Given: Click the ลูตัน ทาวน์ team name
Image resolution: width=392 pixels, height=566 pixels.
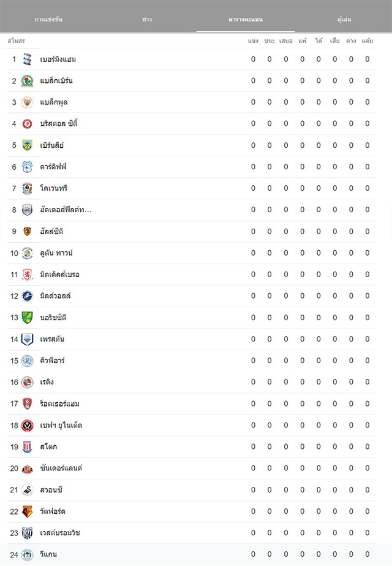Looking at the screenshot, I should (56, 253).
